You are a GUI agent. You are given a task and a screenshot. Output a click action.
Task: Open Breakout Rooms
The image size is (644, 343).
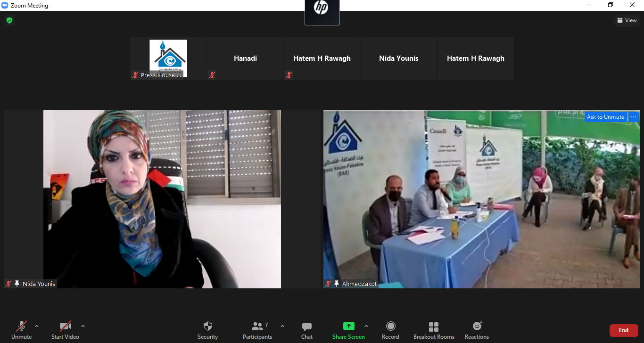point(434,330)
